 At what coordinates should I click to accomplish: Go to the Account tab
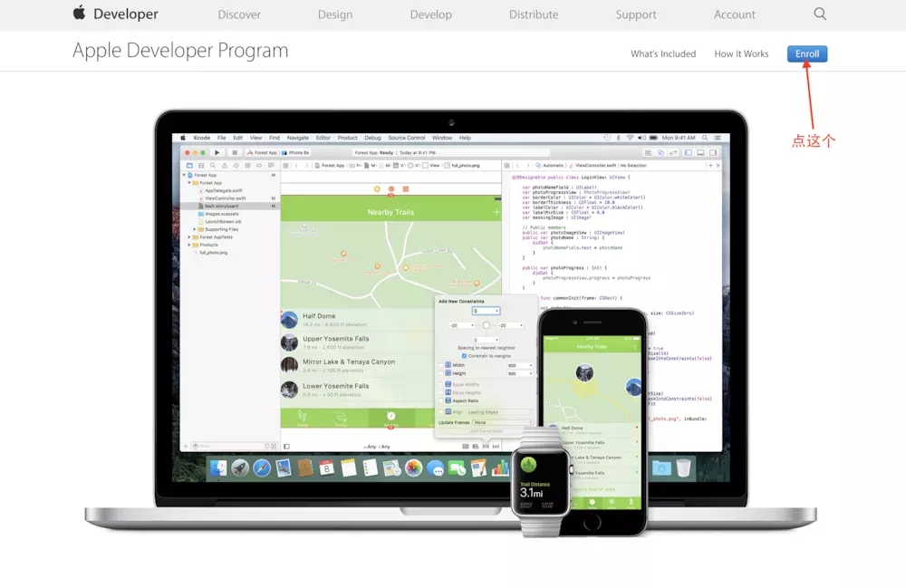[734, 14]
